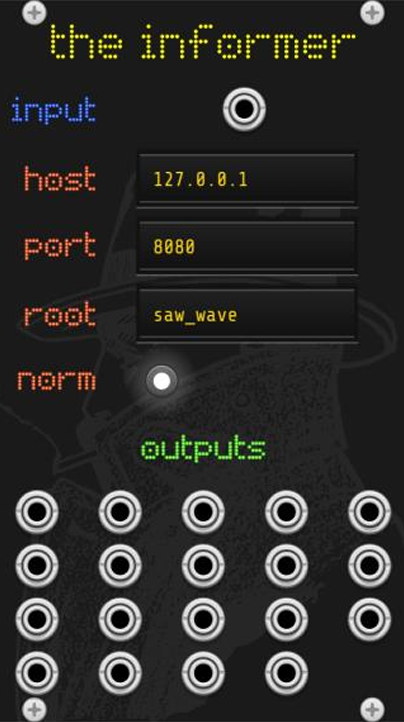Image resolution: width=404 pixels, height=722 pixels.
Task: Click the middle output jack in second row
Action: point(203,565)
